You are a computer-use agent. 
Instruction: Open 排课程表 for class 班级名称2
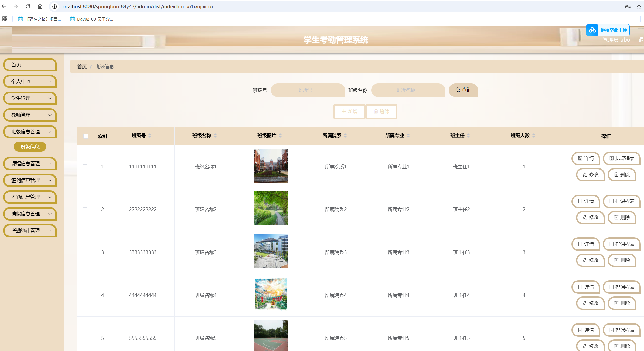(622, 201)
